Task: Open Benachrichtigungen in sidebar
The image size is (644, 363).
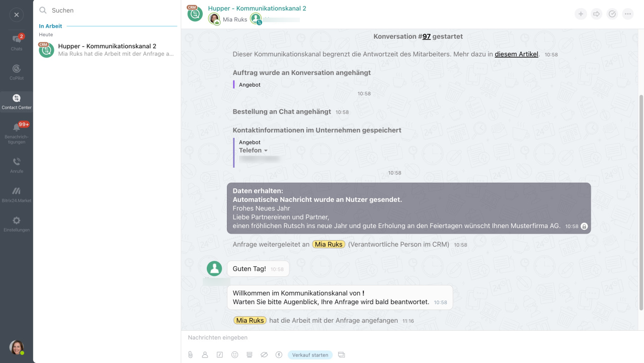Action: pos(17,132)
